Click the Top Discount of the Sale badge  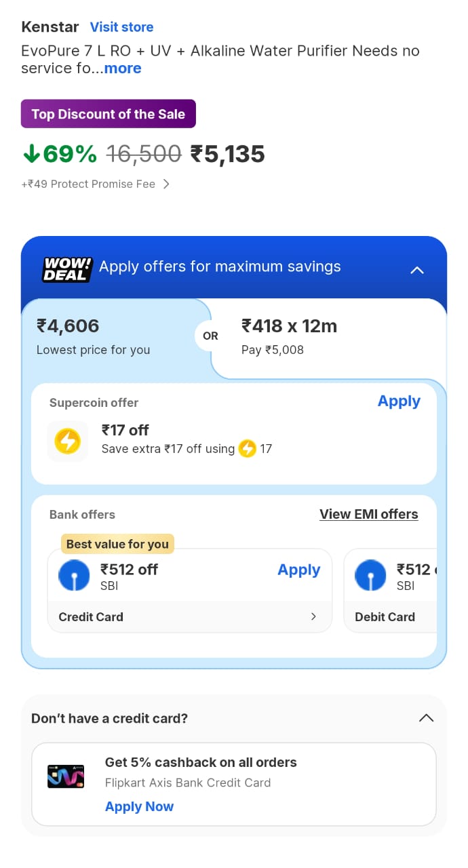tap(109, 114)
